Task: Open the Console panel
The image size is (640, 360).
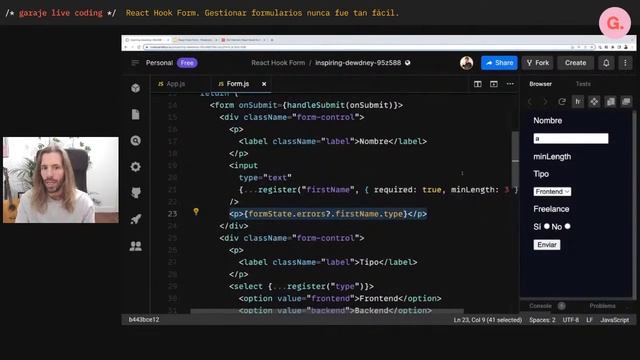Action: pyautogui.click(x=540, y=306)
